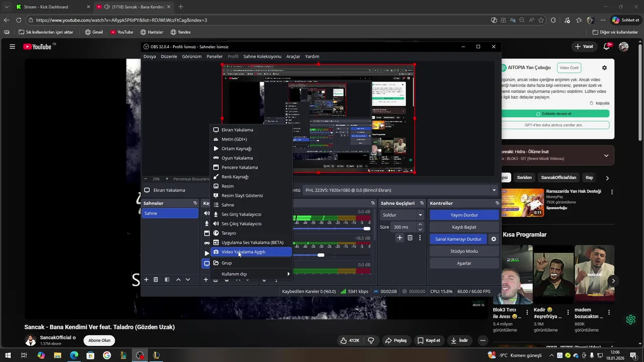Viewport: 644px width, 362px height.
Task: Zoom in preview with plus icon
Action: click(167, 179)
